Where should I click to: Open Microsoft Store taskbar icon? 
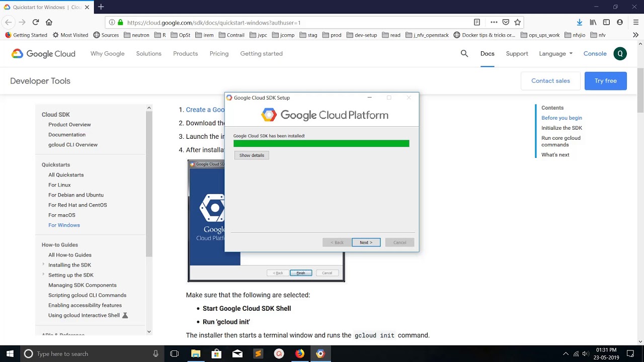216,353
